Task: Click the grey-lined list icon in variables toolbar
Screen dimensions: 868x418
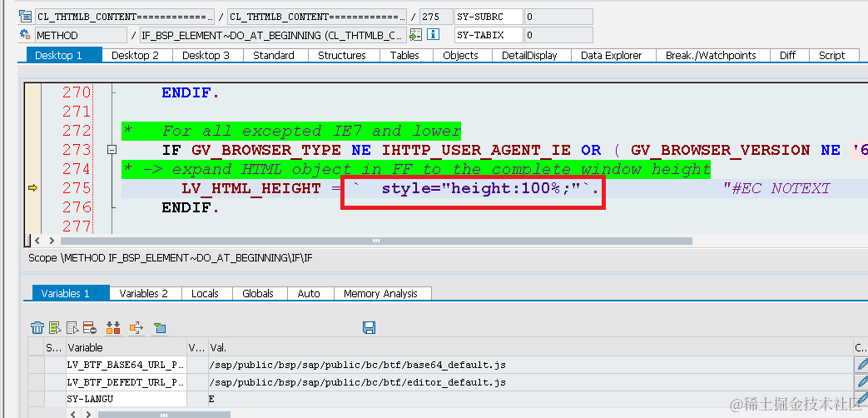Action: [72, 328]
